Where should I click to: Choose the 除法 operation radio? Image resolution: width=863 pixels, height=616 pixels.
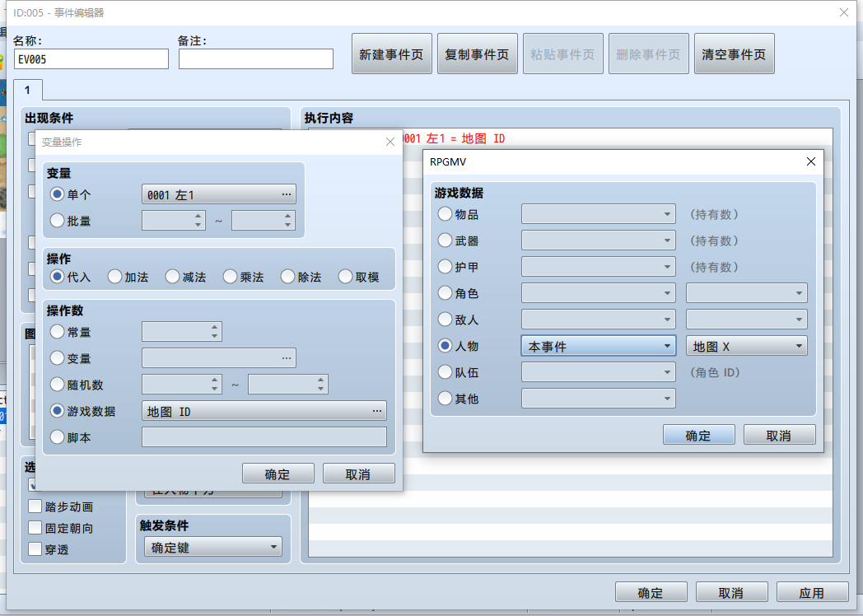(x=288, y=277)
